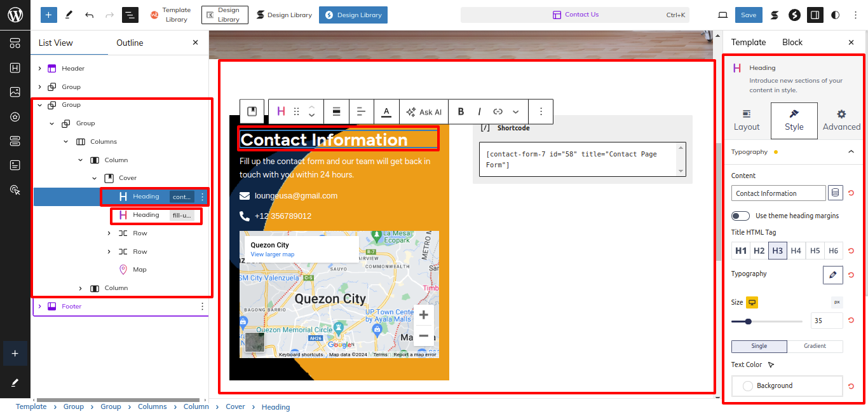The width and height of the screenshot is (868, 416).
Task: Click the View larger map link
Action: 272,254
